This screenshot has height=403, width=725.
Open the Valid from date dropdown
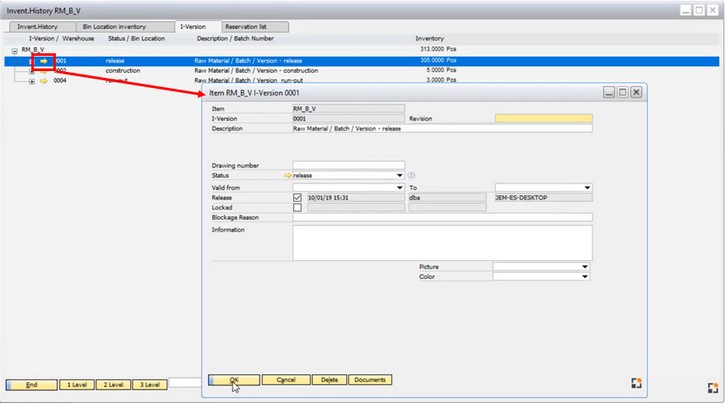(399, 187)
